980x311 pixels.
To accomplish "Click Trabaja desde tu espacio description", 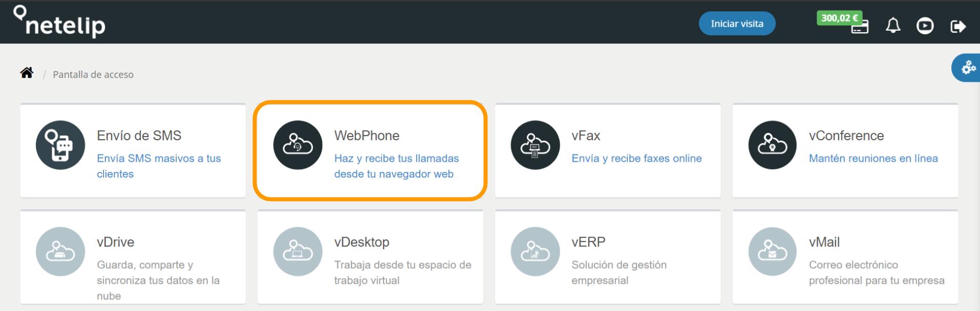I will coord(402,273).
